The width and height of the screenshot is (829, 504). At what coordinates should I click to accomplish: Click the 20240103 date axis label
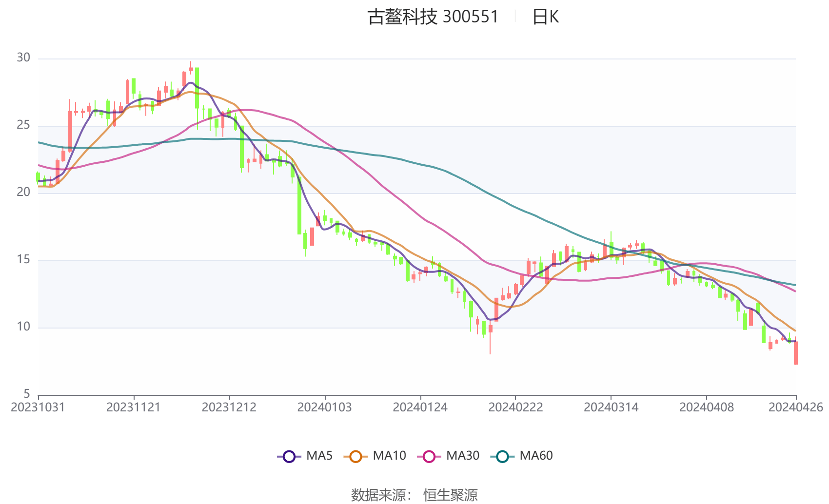325,407
